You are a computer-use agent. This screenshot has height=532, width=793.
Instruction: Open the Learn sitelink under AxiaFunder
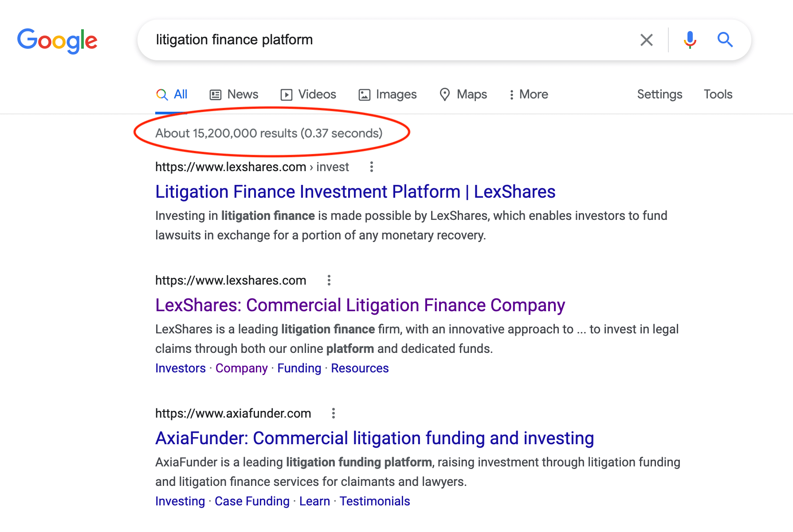click(x=314, y=501)
